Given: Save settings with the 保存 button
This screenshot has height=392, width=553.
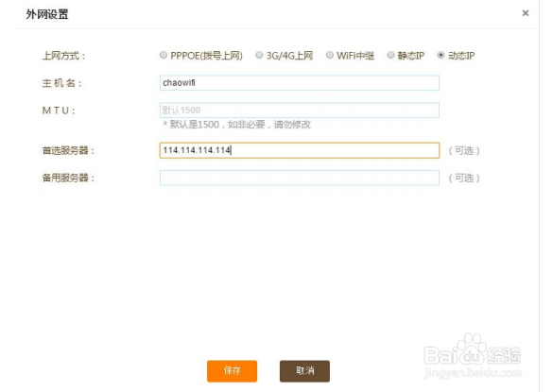Looking at the screenshot, I should (232, 371).
